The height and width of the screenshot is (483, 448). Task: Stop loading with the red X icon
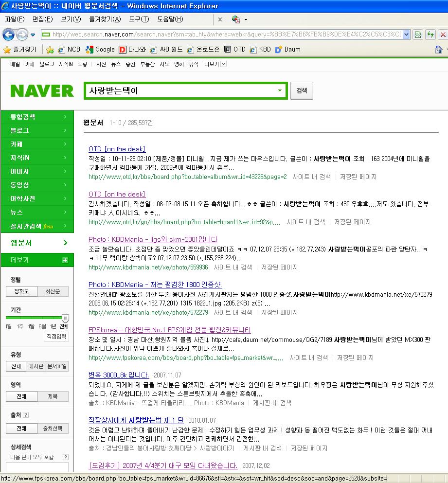[x=443, y=35]
